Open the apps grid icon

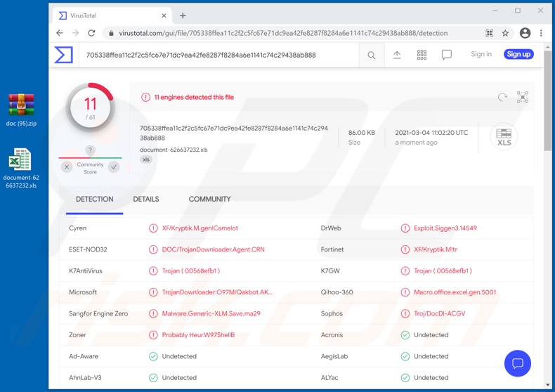(x=422, y=55)
